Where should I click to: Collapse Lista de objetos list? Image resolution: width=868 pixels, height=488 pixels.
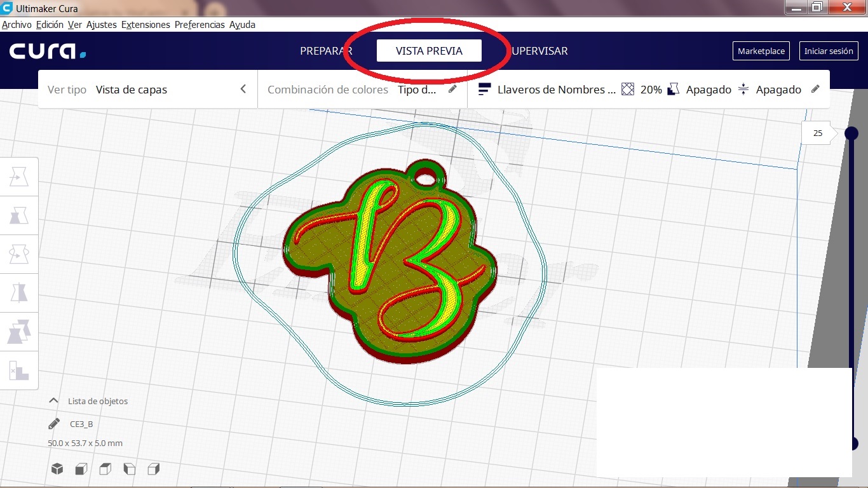click(x=54, y=401)
